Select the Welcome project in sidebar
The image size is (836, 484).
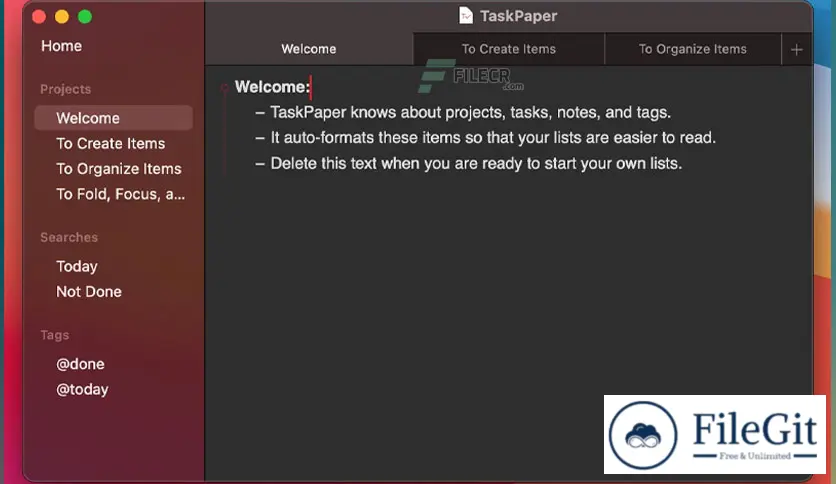tap(114, 118)
